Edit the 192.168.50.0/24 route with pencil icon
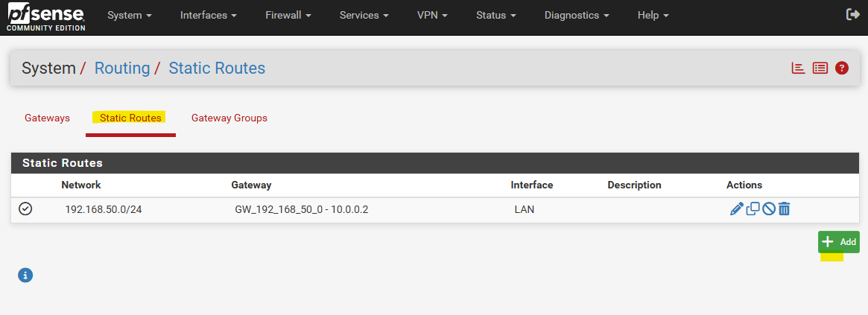Viewport: 868px width, 315px height. [x=736, y=209]
